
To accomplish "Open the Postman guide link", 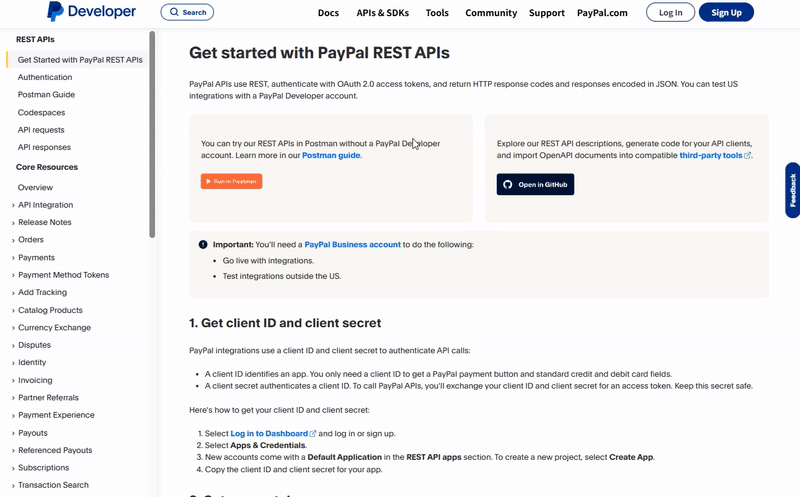I will 331,156.
